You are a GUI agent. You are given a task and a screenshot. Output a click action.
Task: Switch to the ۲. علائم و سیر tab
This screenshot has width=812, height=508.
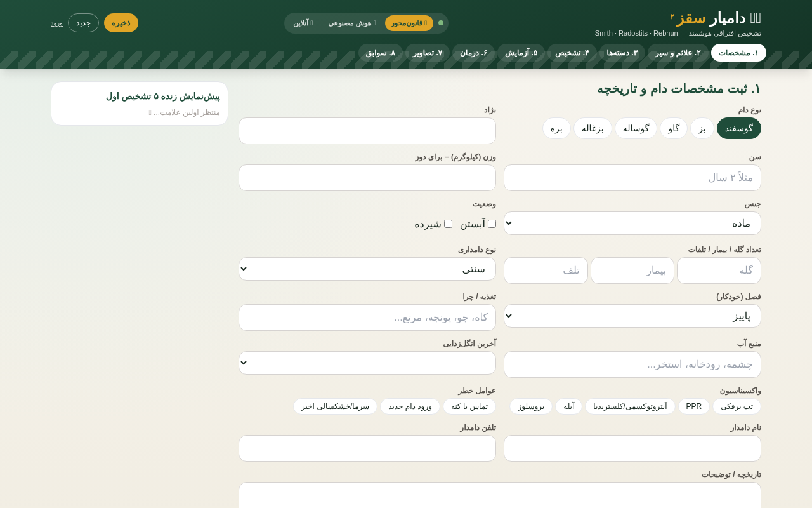click(x=678, y=53)
